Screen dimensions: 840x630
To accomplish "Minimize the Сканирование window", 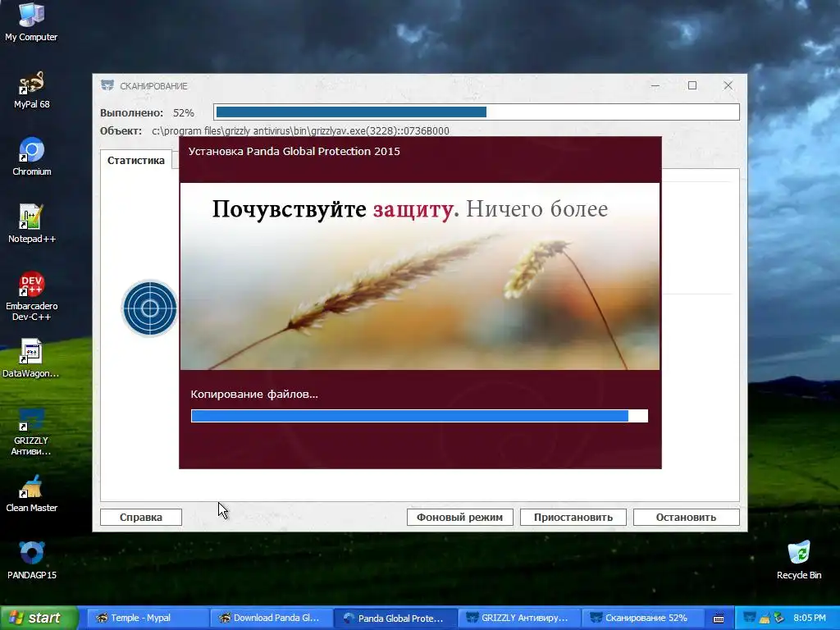I will coord(655,85).
